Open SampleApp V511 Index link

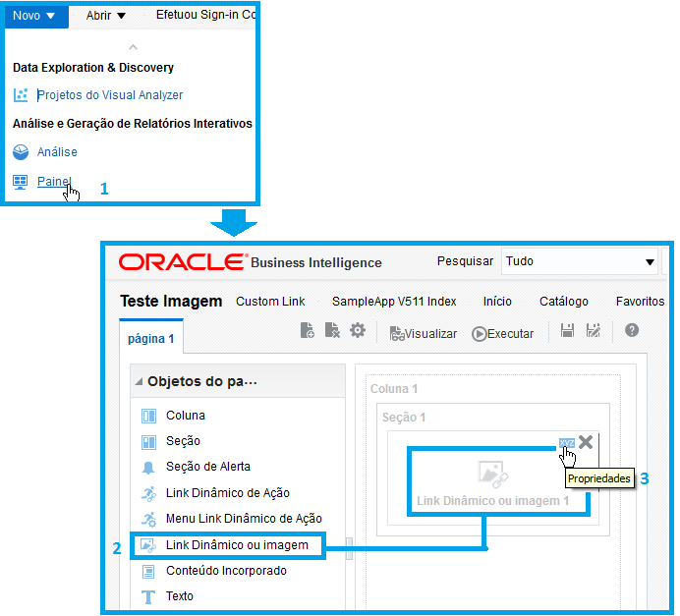pyautogui.click(x=394, y=302)
